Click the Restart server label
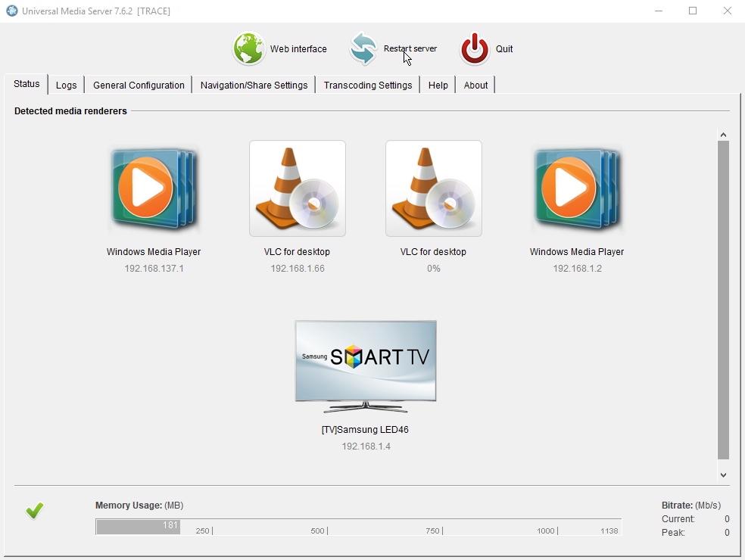 [410, 48]
